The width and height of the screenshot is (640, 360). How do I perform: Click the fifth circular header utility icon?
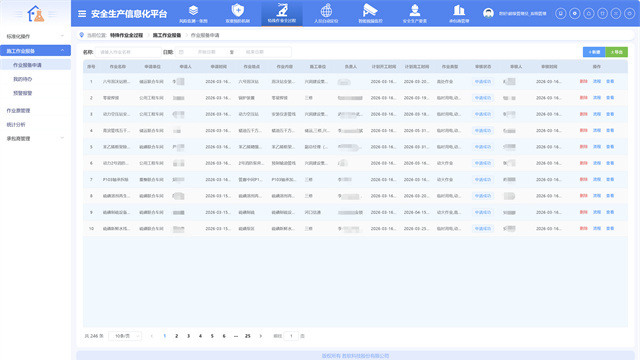[616, 13]
